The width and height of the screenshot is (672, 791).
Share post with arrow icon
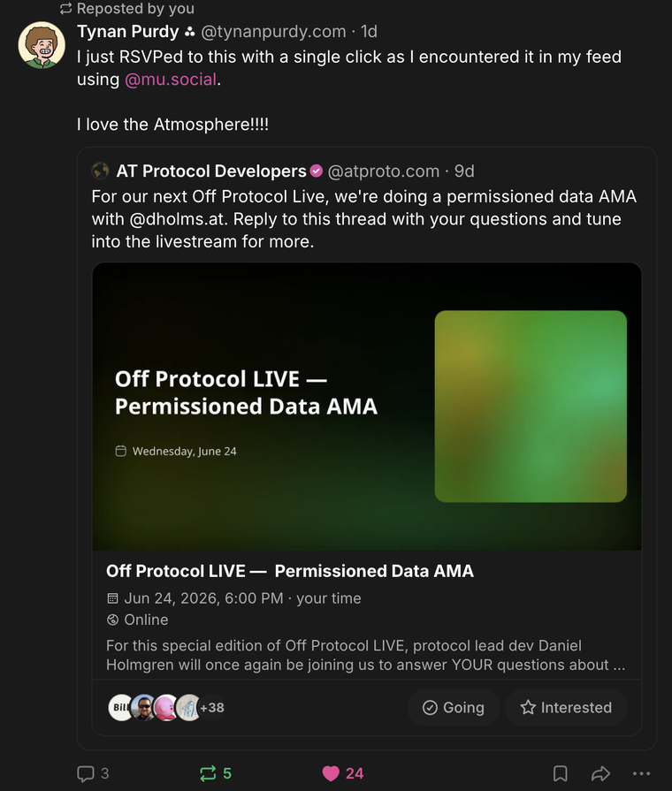pos(600,773)
